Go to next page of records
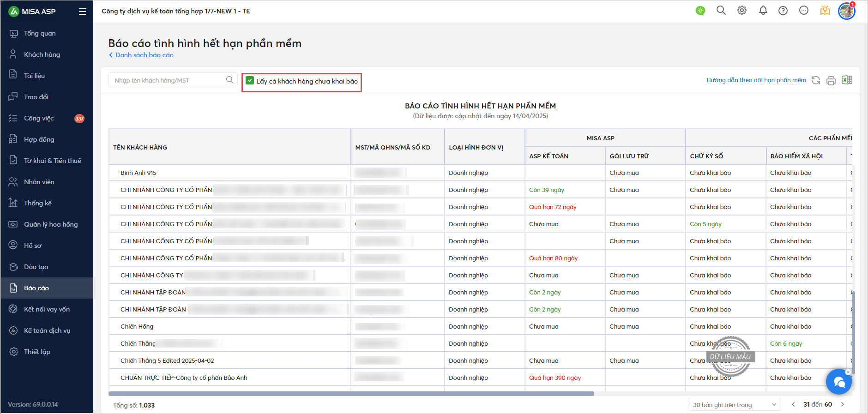The image size is (868, 414). pos(843,404)
